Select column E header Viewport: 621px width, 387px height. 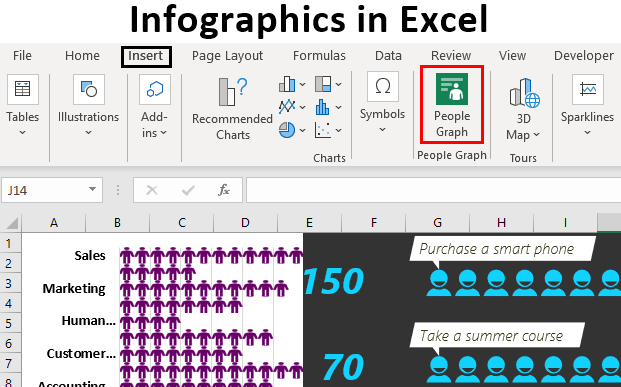[309, 223]
